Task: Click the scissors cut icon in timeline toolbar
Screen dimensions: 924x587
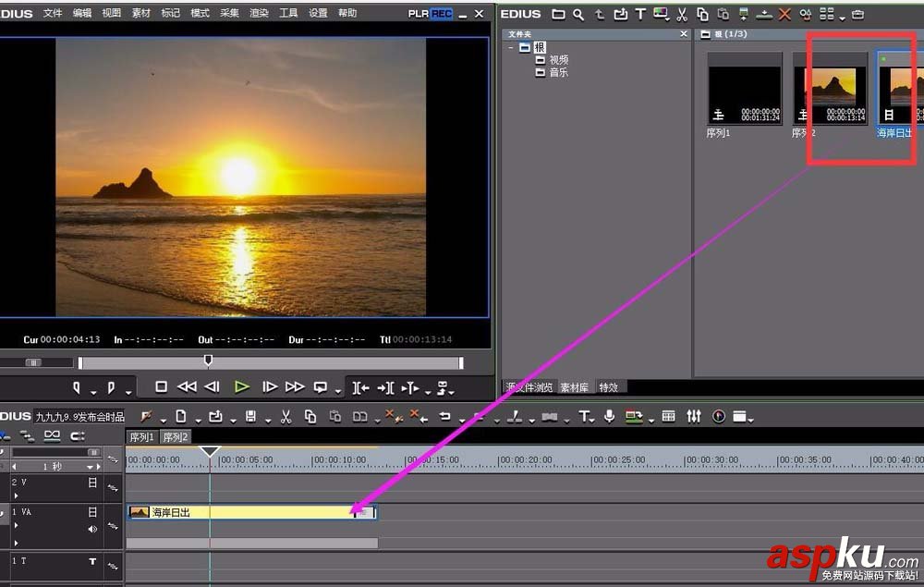Action: click(x=286, y=417)
